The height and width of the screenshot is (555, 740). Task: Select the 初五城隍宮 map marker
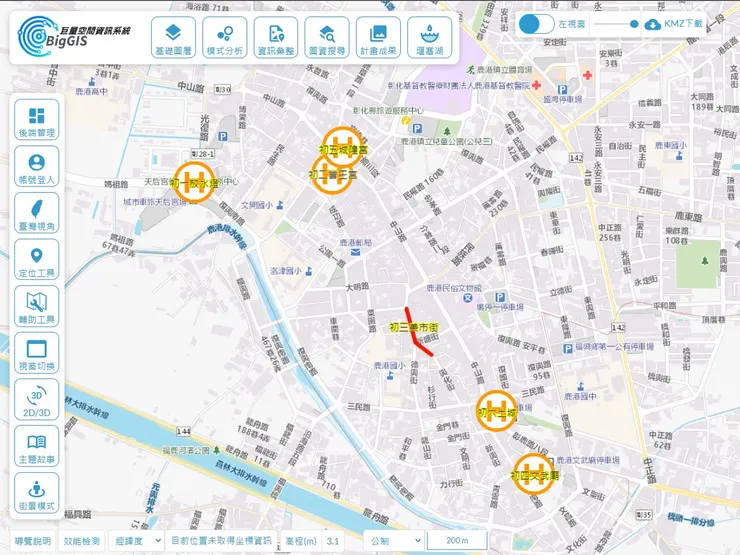344,147
